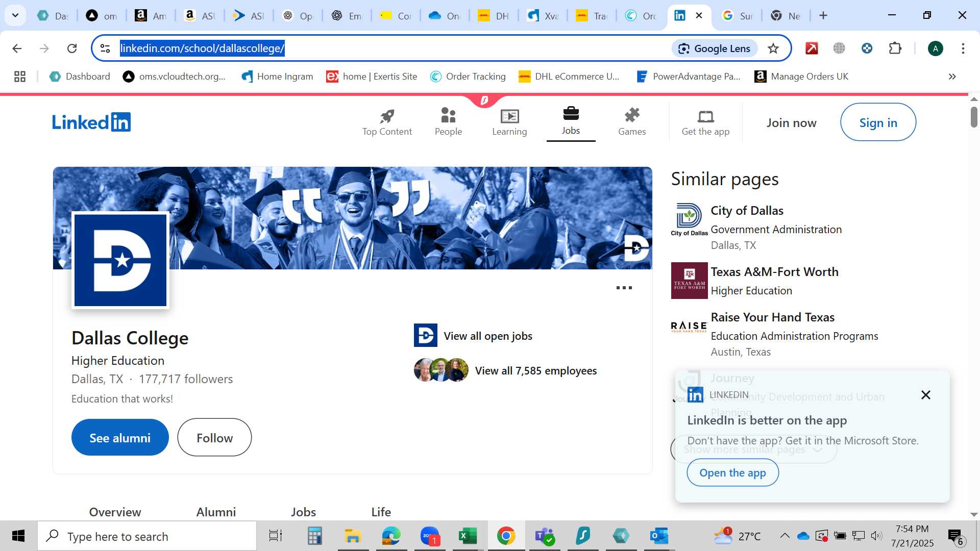980x551 pixels.
Task: Reload the current page
Action: 72,48
